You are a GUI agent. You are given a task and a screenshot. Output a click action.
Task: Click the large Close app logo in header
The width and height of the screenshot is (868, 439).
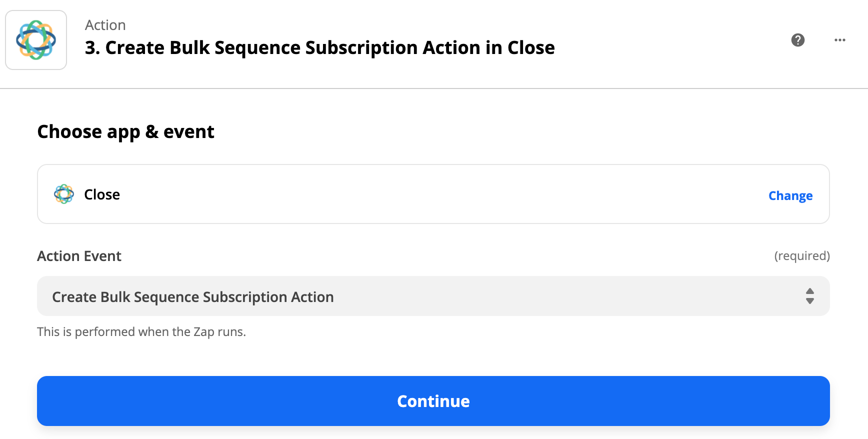tap(36, 40)
